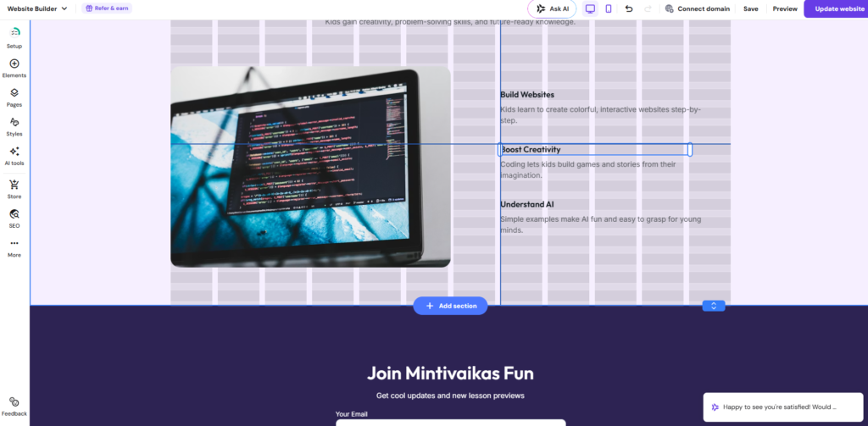Open the Pages panel
The height and width of the screenshot is (426, 868).
point(14,97)
